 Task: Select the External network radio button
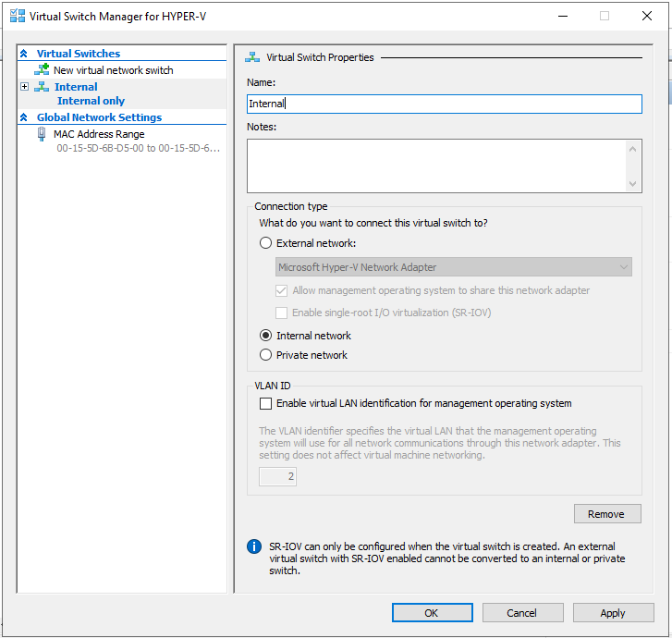[x=266, y=243]
